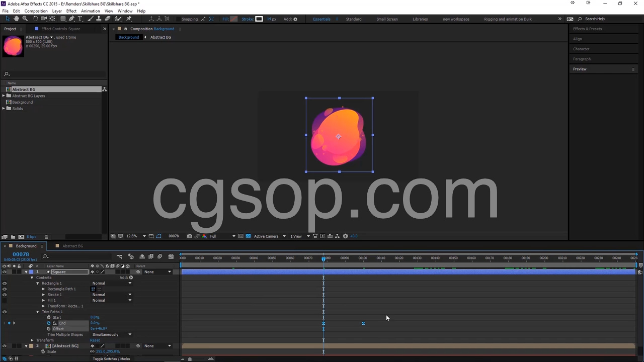The width and height of the screenshot is (644, 362).
Task: Switch to Effect Controls Square tab
Action: [x=60, y=29]
